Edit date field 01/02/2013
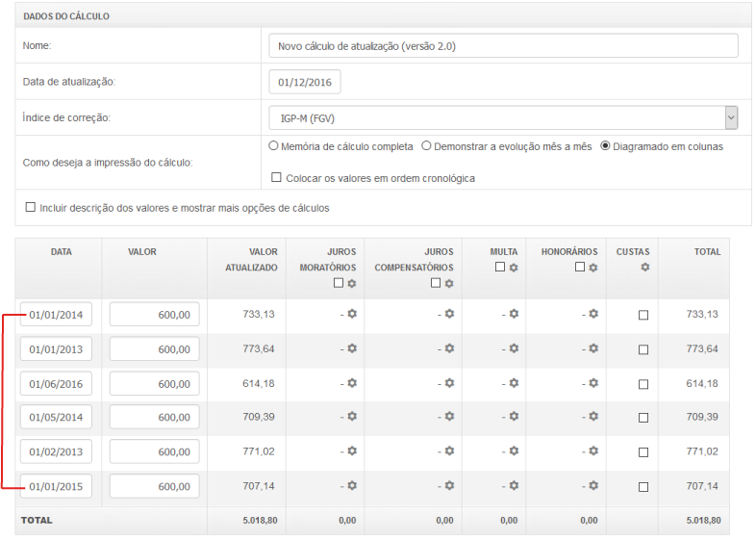This screenshot has width=756, height=540. 56,451
